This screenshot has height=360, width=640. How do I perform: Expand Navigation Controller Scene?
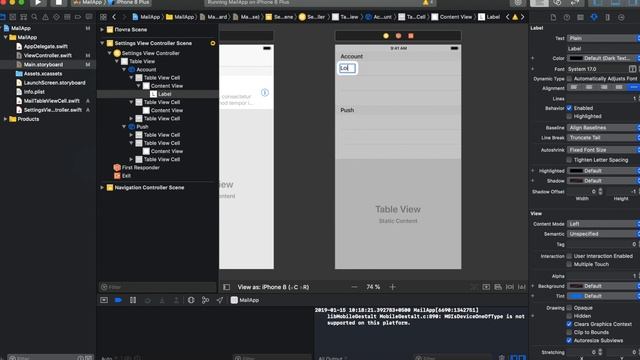(102, 188)
